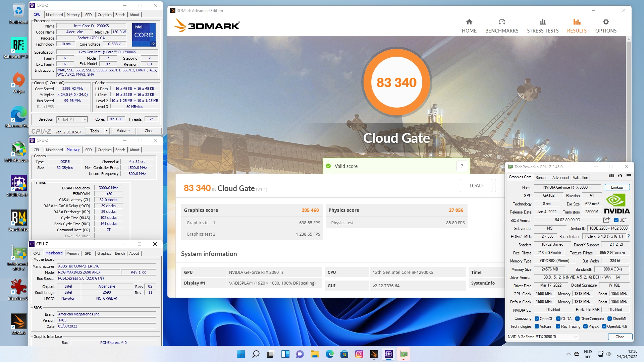This screenshot has width=644, height=362.
Task: Open the 3DMark desktop shortcut
Action: coord(18,324)
